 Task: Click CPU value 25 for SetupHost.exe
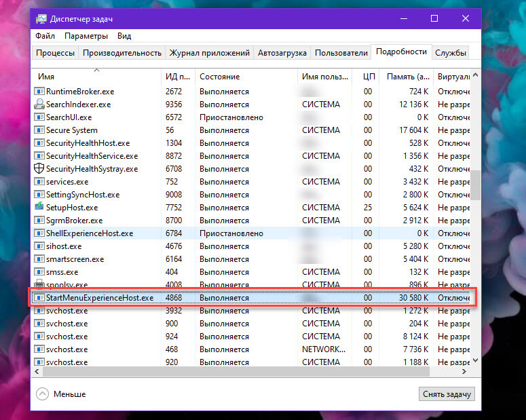[368, 208]
